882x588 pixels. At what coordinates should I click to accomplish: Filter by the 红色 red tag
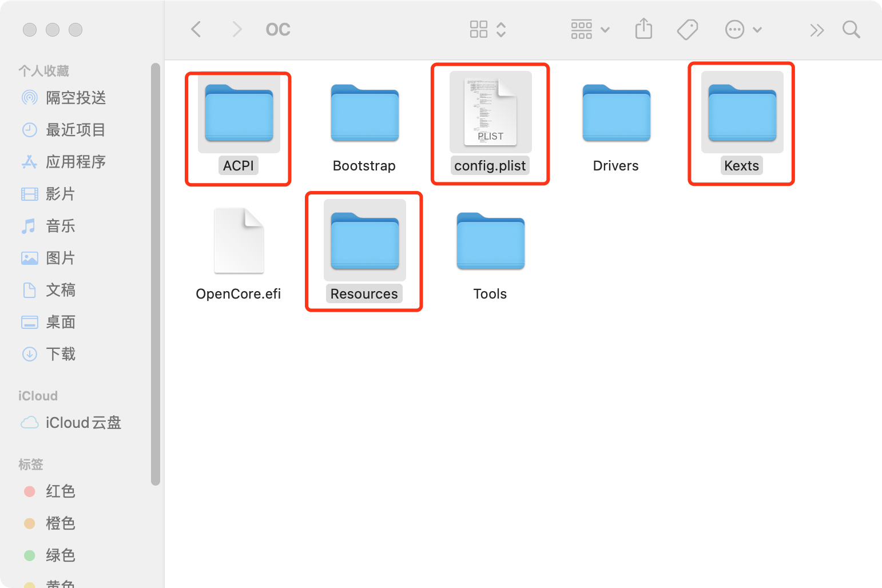click(60, 491)
